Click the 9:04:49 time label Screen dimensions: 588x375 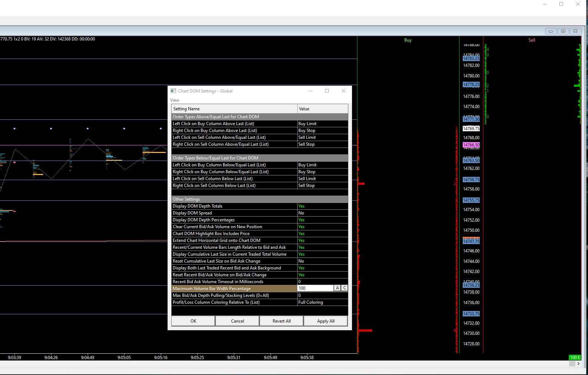click(88, 358)
